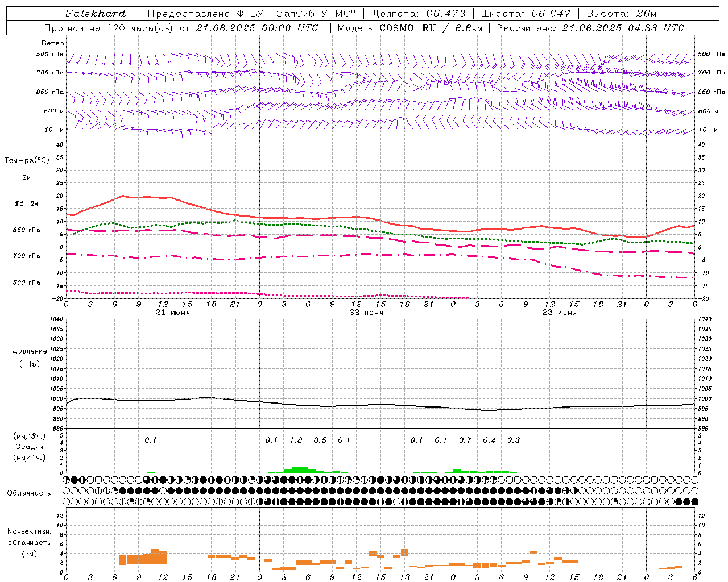Select the (мм/1ч.) precipitation unit label
This screenshot has width=728, height=582.
(x=30, y=458)
